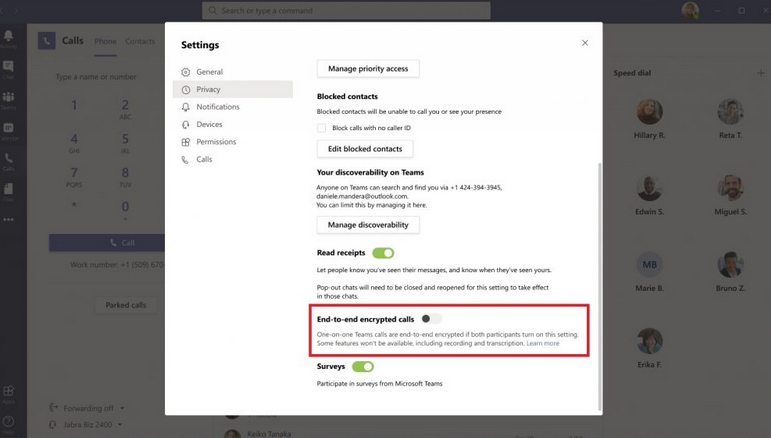
Task: Switch to the Phone tab
Action: [105, 41]
